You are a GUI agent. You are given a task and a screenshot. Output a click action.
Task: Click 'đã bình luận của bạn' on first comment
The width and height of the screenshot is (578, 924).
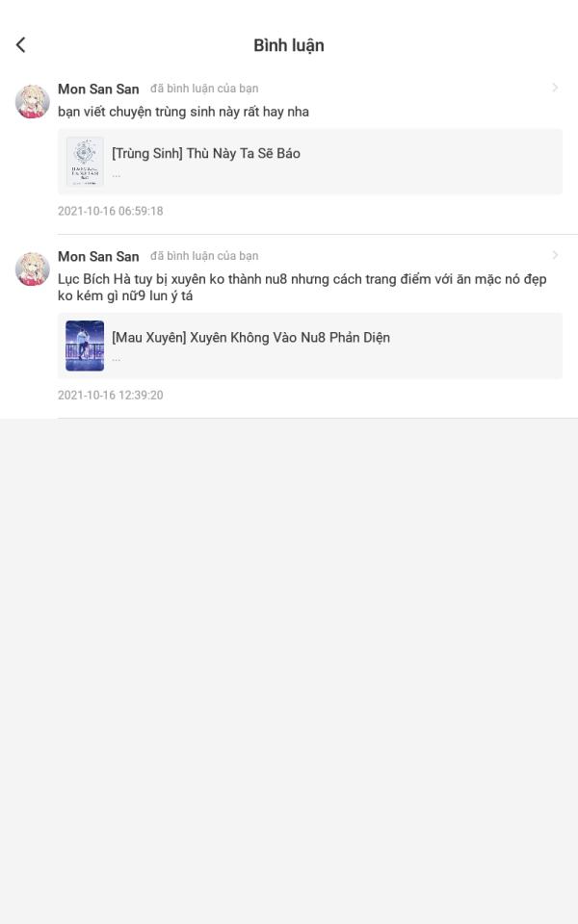pos(204,89)
